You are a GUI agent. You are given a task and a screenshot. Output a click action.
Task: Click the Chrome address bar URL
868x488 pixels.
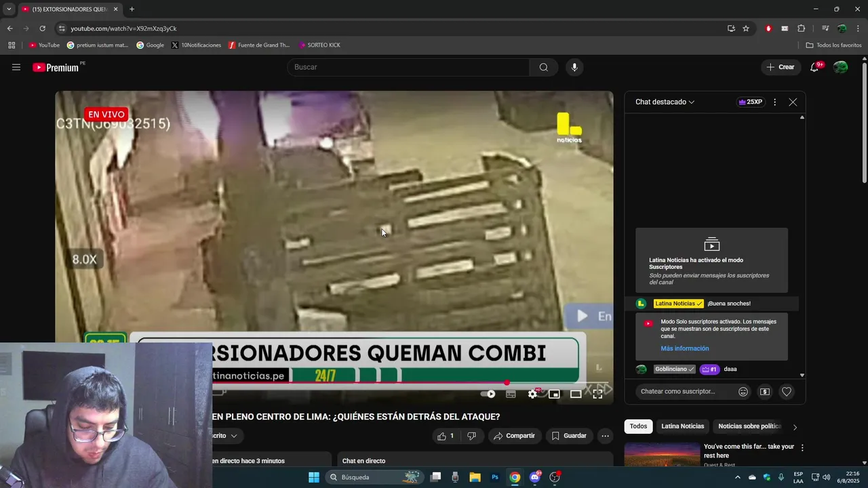pyautogui.click(x=123, y=28)
